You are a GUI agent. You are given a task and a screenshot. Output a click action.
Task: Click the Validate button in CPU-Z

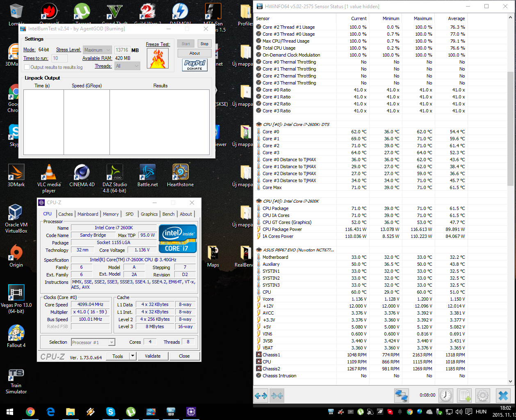coord(153,356)
